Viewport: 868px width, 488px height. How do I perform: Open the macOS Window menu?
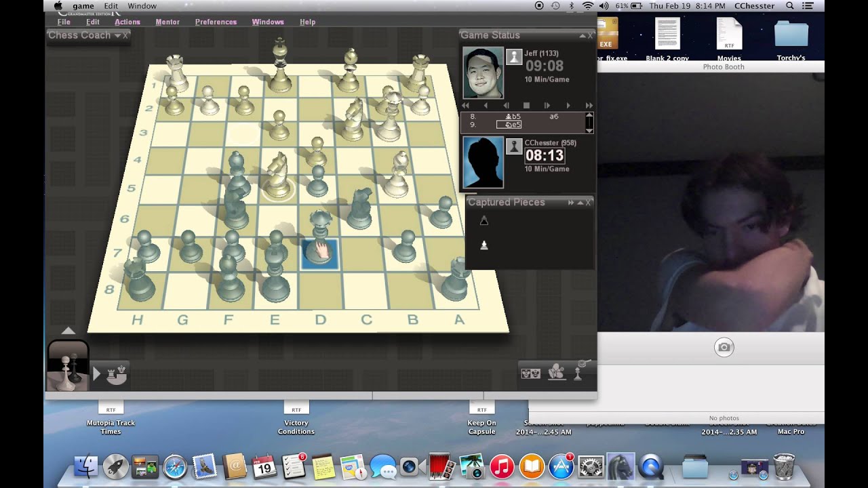coord(142,6)
